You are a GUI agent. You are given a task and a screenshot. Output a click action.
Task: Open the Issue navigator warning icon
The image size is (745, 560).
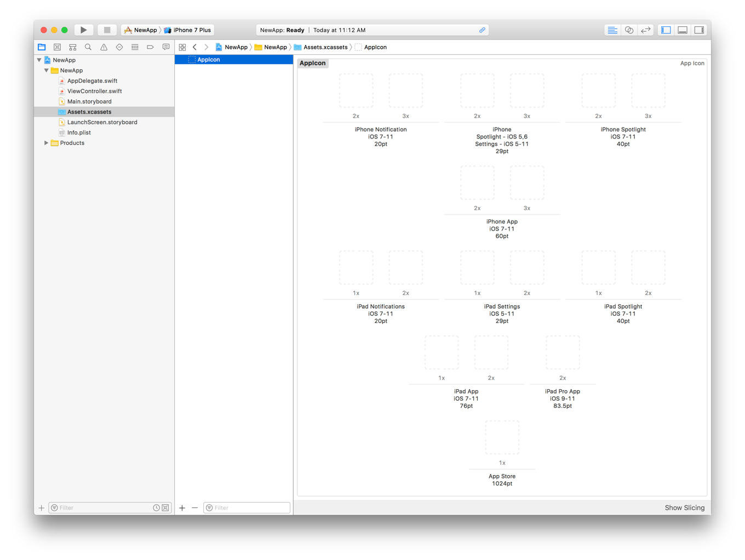pyautogui.click(x=104, y=48)
